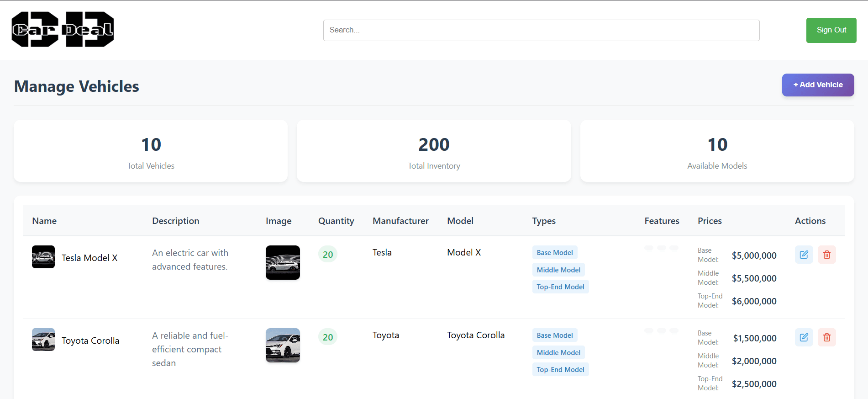The height and width of the screenshot is (399, 868).
Task: Click the Features column header
Action: pos(662,221)
